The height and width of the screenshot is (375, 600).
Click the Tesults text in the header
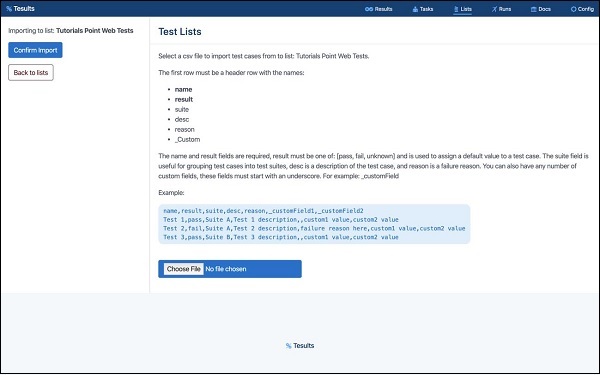[x=24, y=8]
